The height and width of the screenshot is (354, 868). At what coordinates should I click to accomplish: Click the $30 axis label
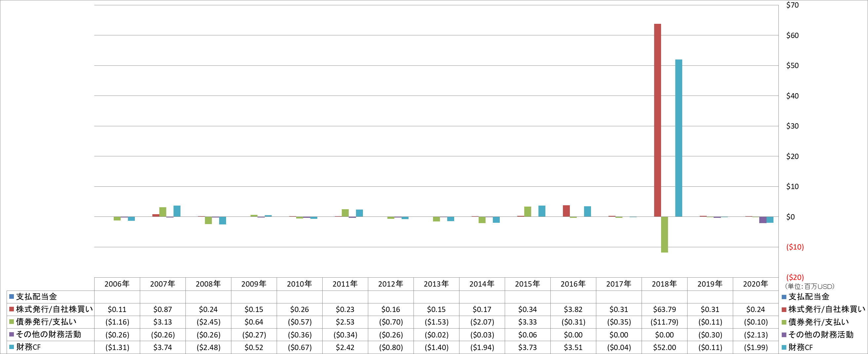(x=792, y=126)
